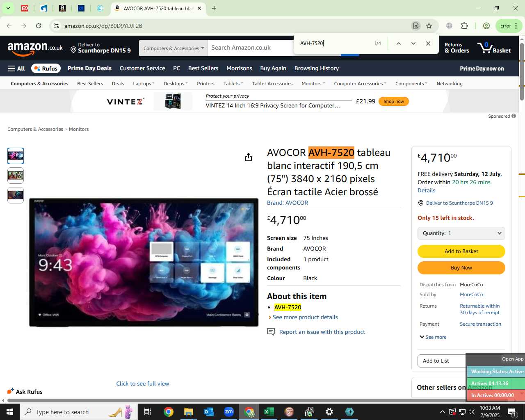The width and height of the screenshot is (525, 420).
Task: Go to next find result
Action: [413, 43]
